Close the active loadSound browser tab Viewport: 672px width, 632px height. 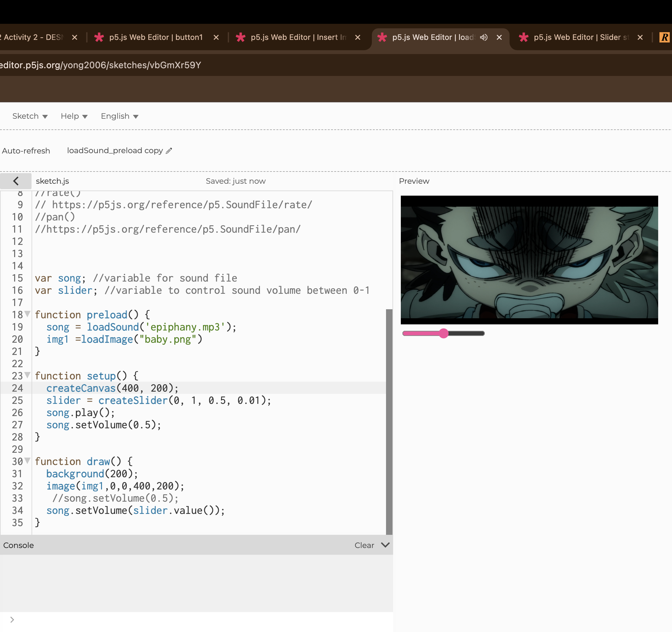coord(499,37)
